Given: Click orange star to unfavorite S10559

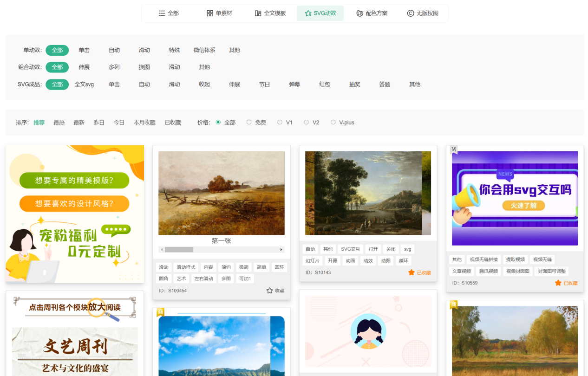Looking at the screenshot, I should (558, 283).
